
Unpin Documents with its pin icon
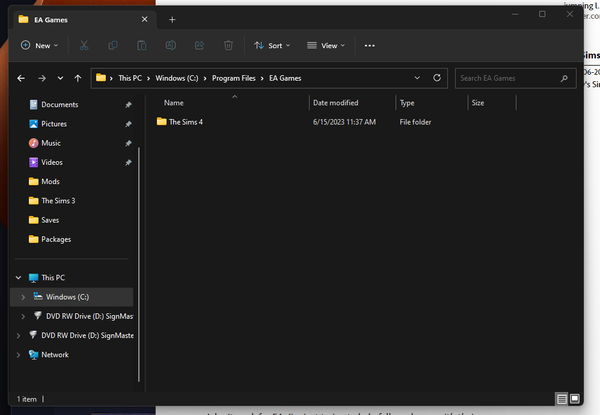tap(128, 105)
